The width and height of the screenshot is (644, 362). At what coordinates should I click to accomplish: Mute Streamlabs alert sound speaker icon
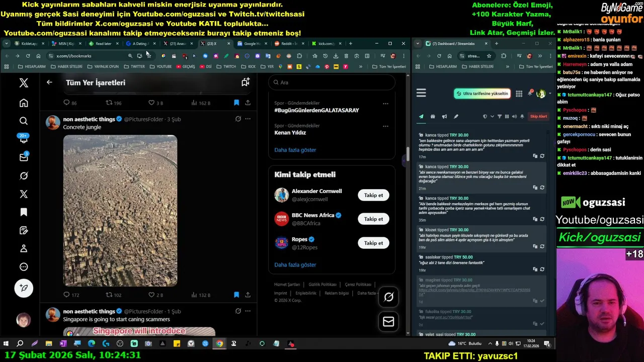pyautogui.click(x=514, y=117)
